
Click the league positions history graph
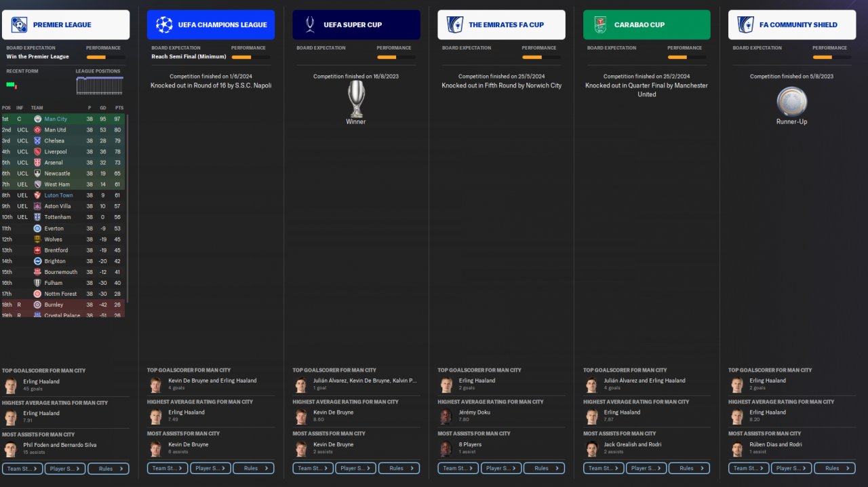pyautogui.click(x=100, y=85)
